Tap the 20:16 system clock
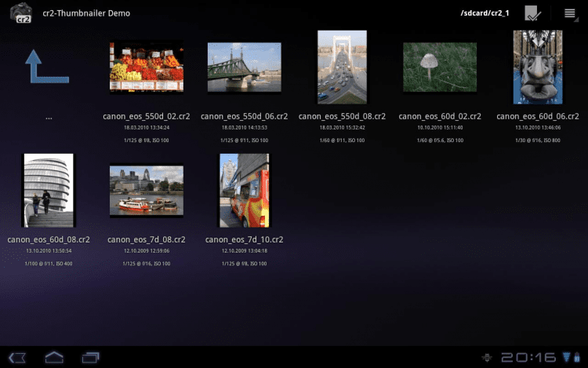 528,358
